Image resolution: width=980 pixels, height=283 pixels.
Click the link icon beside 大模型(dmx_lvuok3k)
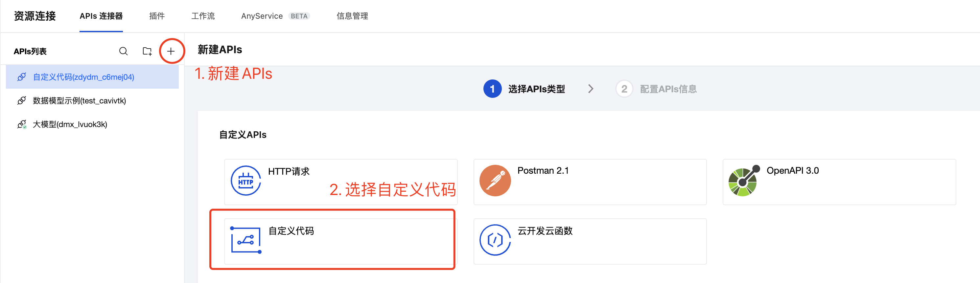tap(22, 124)
